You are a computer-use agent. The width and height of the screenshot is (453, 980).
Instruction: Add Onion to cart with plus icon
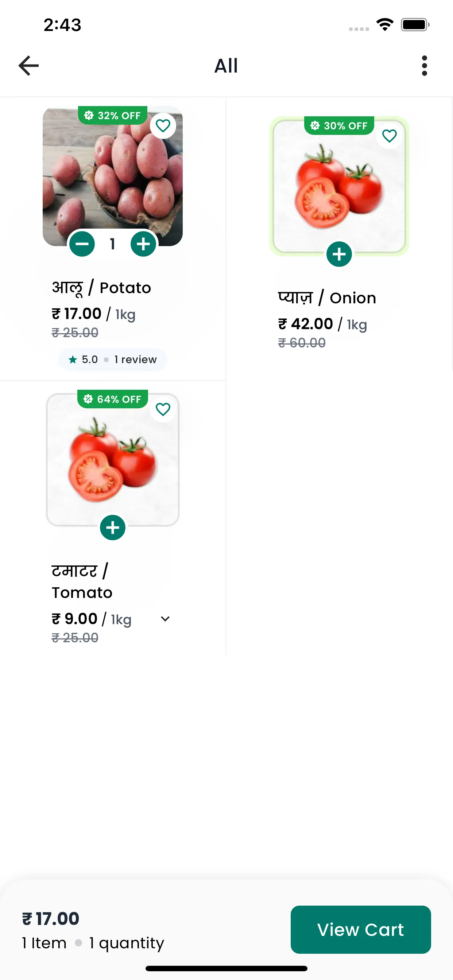pyautogui.click(x=339, y=254)
